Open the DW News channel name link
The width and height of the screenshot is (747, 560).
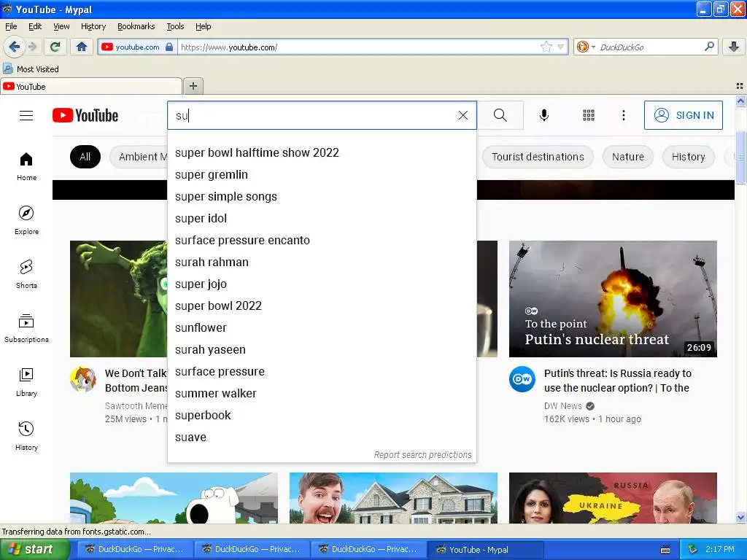pos(562,405)
